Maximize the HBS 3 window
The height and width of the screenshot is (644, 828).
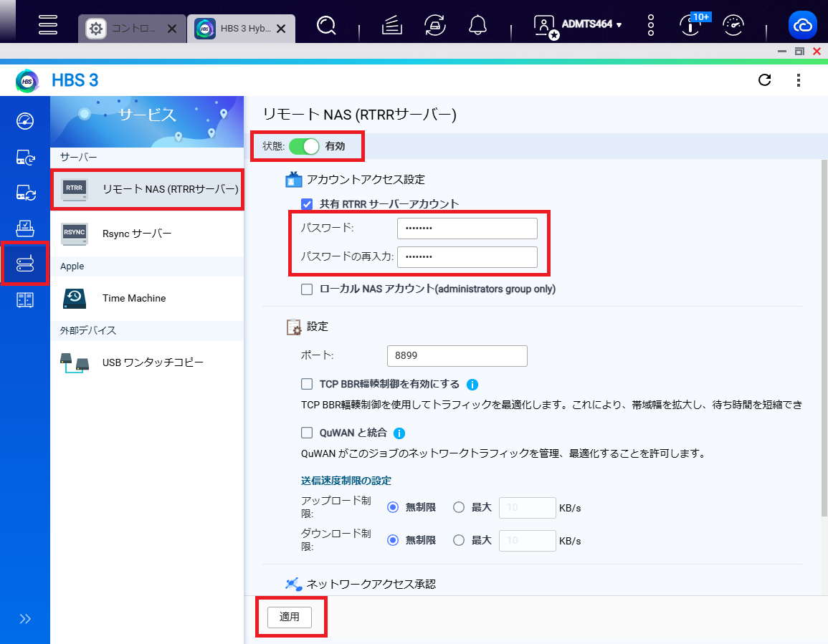coord(799,51)
